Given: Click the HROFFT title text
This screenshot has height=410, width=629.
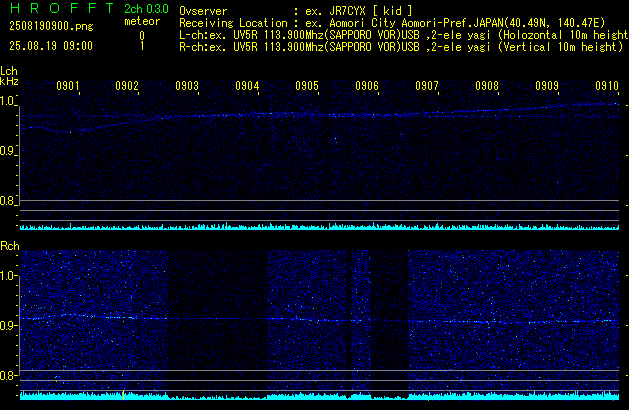Looking at the screenshot, I should pyautogui.click(x=62, y=8).
